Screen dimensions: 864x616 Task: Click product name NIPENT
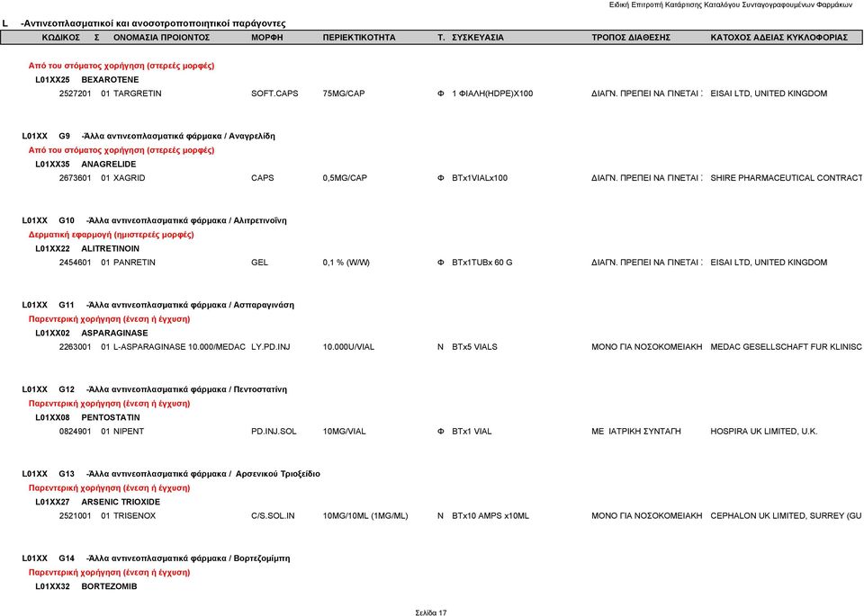(129, 432)
